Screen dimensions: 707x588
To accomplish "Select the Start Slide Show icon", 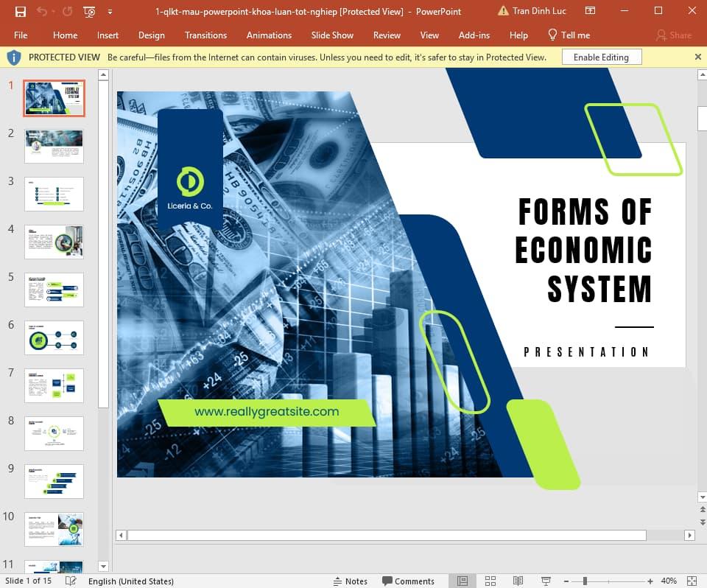I will (88, 12).
